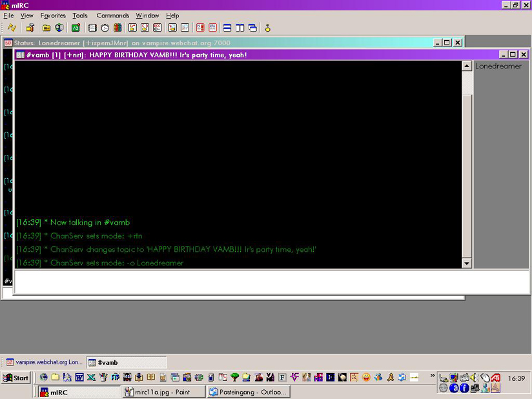Click the Status window system menu icon
Viewport: 532px width, 399px height.
coord(8,43)
